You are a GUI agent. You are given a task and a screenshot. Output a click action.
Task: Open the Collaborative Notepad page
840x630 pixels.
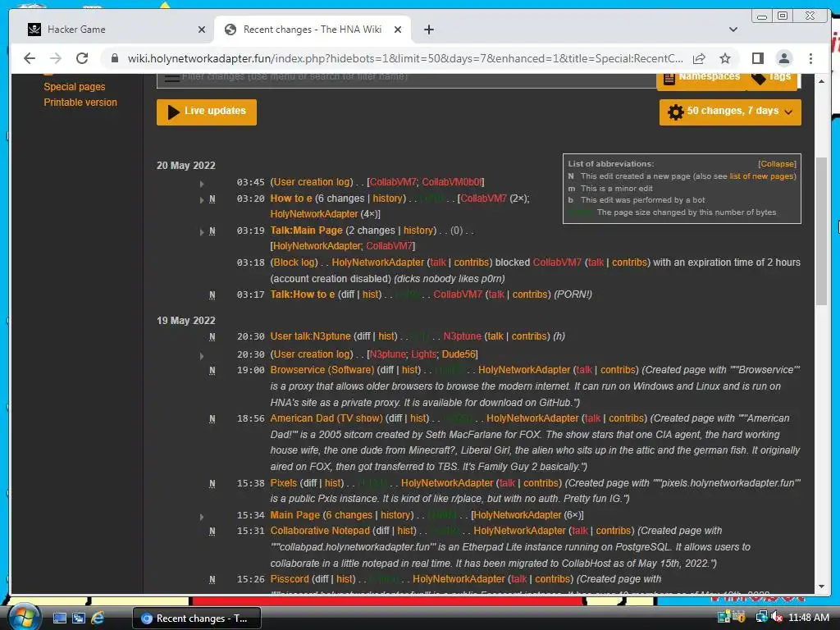pyautogui.click(x=320, y=531)
